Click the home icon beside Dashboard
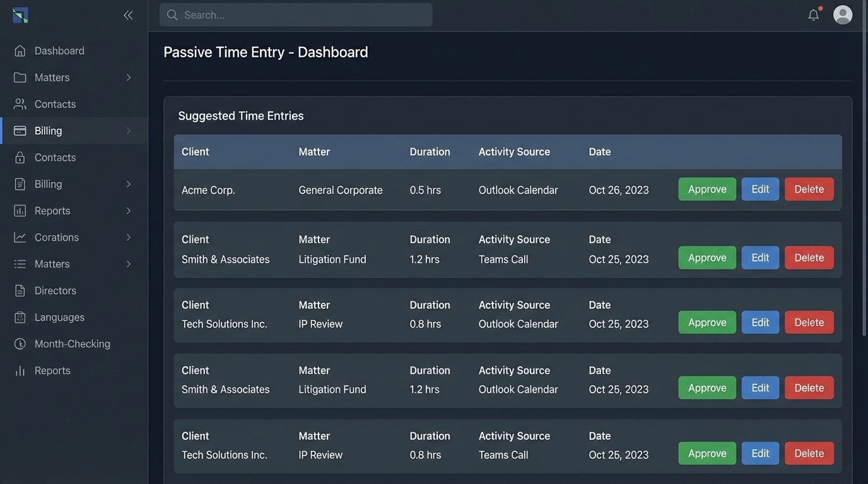Screen dimensions: 868x484 20,50
